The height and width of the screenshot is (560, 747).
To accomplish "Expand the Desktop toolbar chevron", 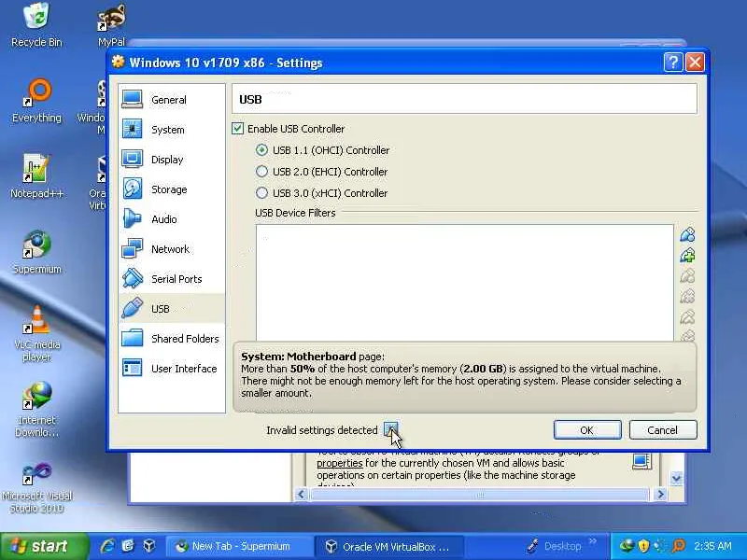I will [593, 541].
